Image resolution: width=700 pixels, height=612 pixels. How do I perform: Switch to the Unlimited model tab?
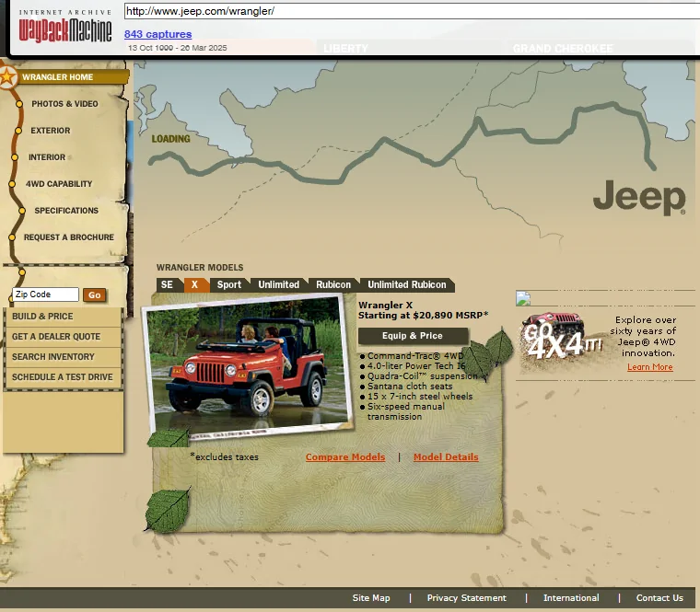pyautogui.click(x=278, y=285)
